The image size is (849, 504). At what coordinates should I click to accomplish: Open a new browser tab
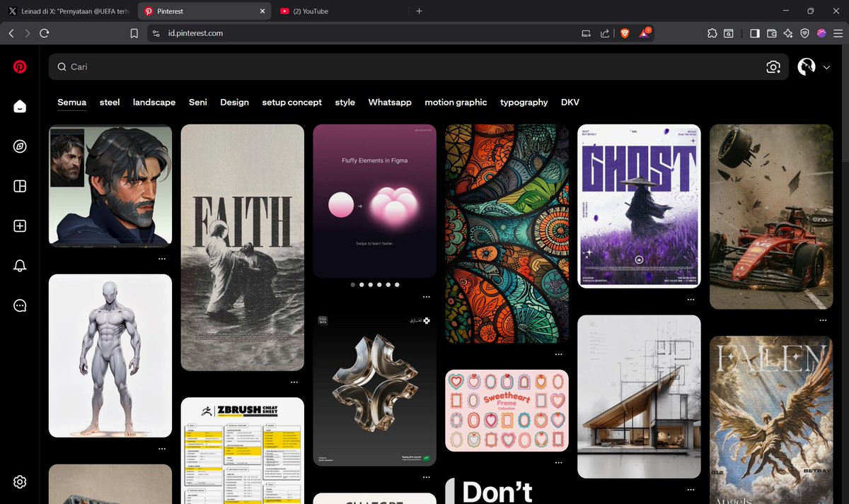419,11
